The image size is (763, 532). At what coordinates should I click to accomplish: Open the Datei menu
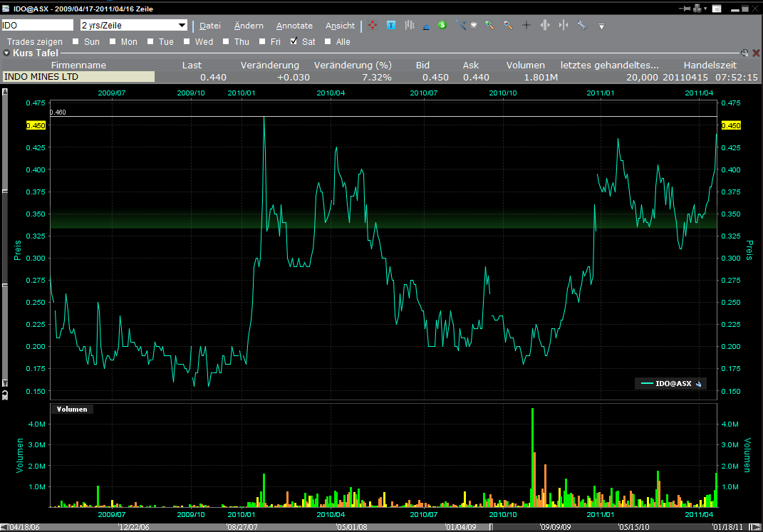pos(209,26)
